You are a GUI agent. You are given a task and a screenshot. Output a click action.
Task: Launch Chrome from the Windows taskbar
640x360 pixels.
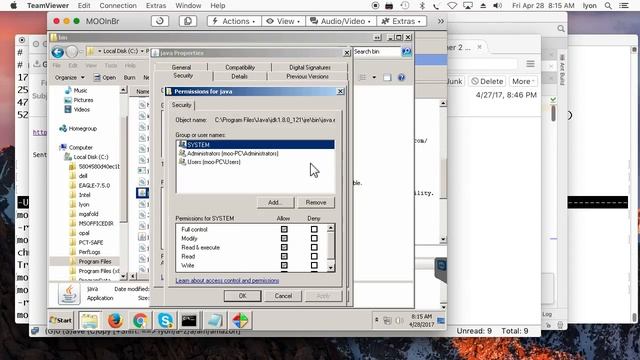pyautogui.click(x=140, y=320)
